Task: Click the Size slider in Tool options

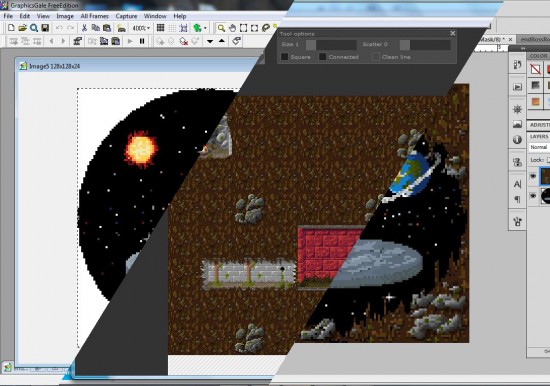Action: pos(331,45)
